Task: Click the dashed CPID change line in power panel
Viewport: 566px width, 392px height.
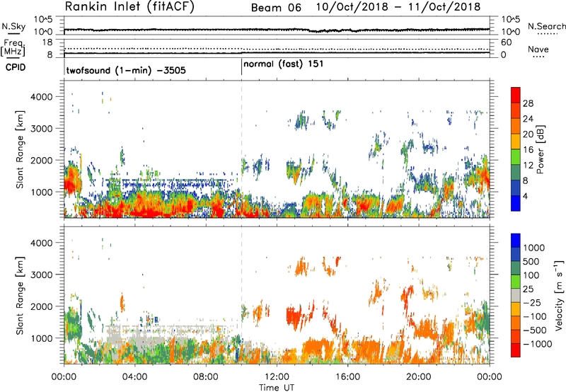Action: coord(241,149)
